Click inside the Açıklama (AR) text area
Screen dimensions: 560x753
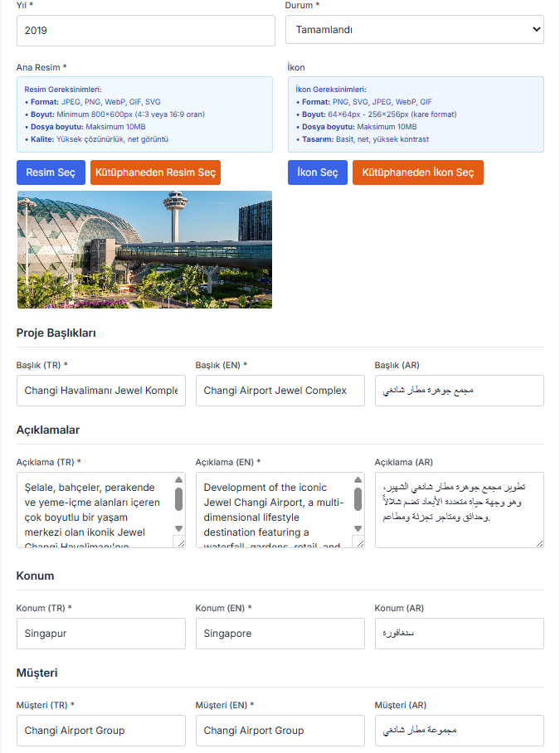click(459, 510)
